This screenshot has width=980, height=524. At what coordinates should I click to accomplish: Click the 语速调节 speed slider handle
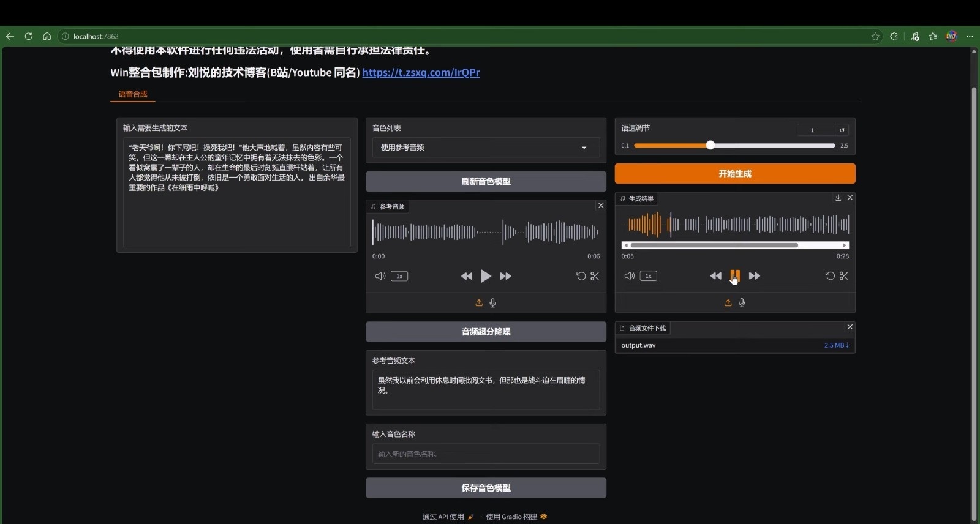[710, 145]
